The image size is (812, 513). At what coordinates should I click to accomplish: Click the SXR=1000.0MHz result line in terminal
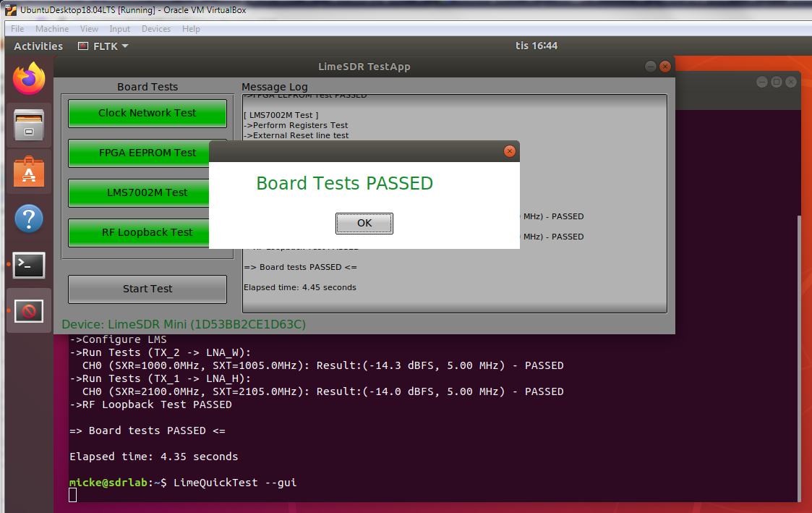(x=322, y=365)
